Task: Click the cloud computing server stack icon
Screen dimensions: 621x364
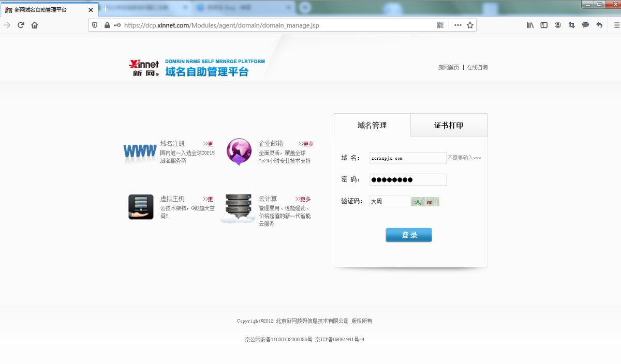Action: pos(239,208)
